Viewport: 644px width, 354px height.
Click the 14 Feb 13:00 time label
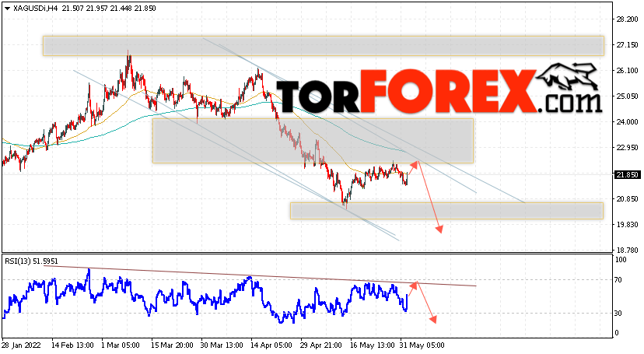(x=72, y=345)
